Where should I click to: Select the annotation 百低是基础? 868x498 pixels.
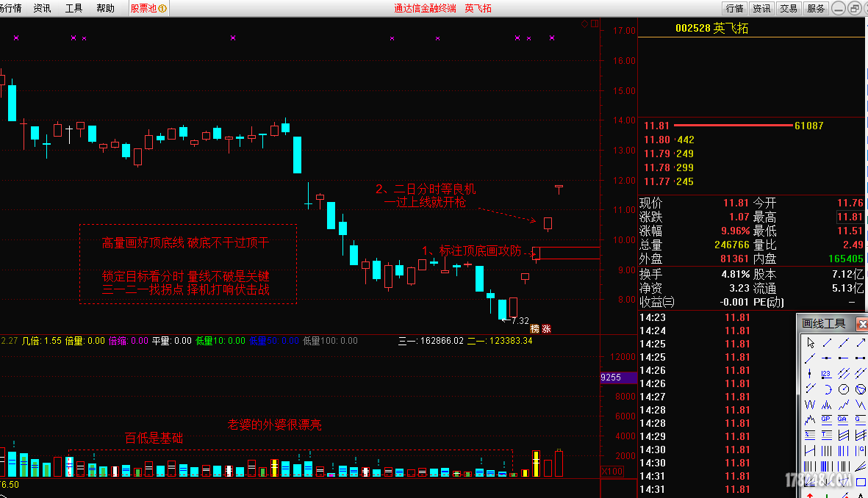[x=154, y=439]
